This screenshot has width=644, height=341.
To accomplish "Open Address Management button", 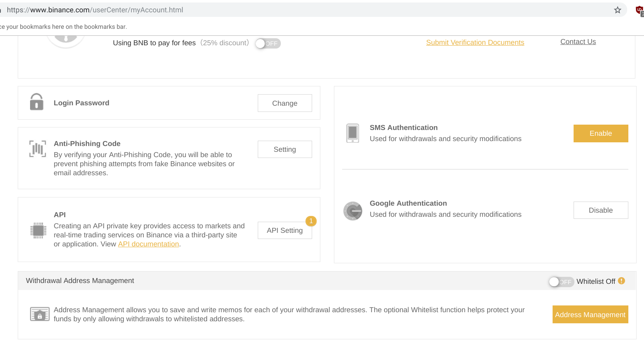I will click(590, 314).
